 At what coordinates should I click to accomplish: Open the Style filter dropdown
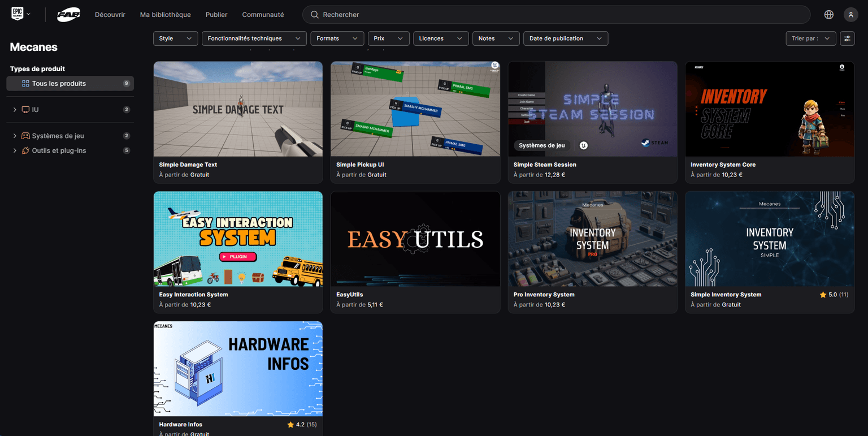coord(176,38)
